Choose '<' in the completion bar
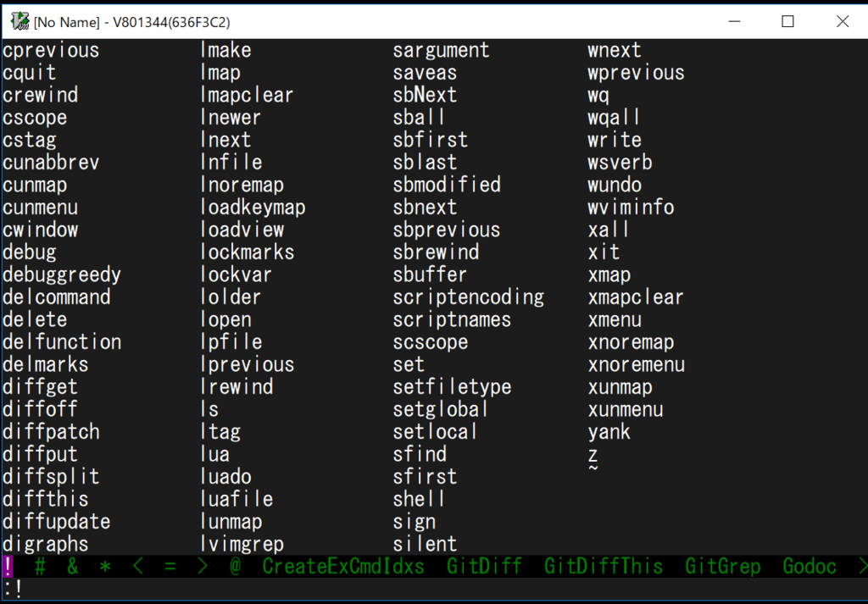Image resolution: width=868 pixels, height=604 pixels. pos(138,567)
